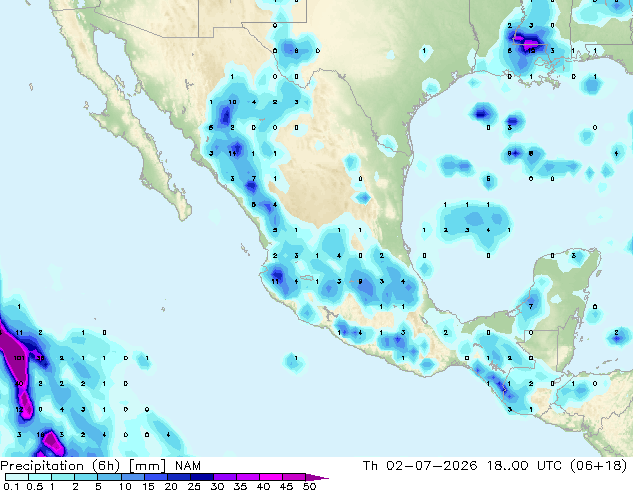Click the '(06+18)' forecast run label
This screenshot has height=490, width=634.
(598, 466)
